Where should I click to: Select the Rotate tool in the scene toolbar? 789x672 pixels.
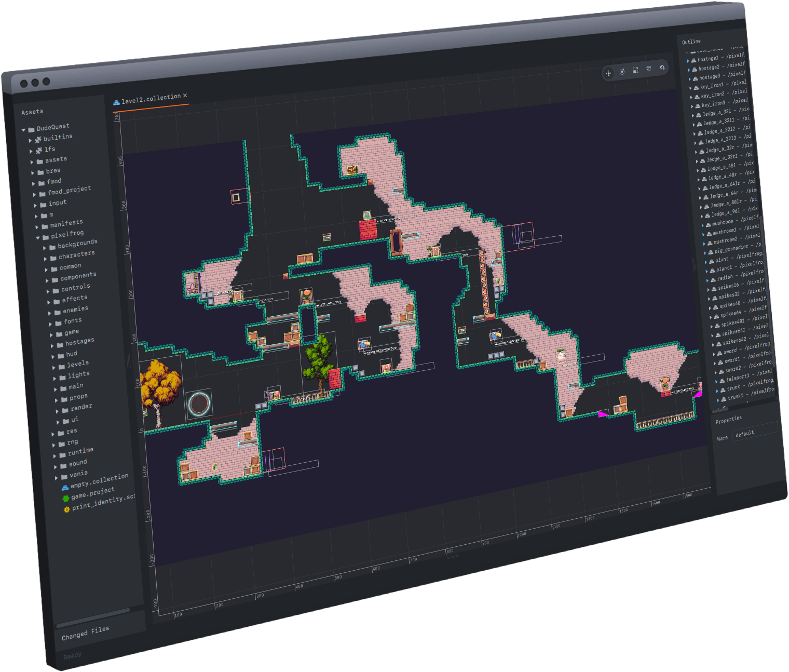[x=622, y=71]
